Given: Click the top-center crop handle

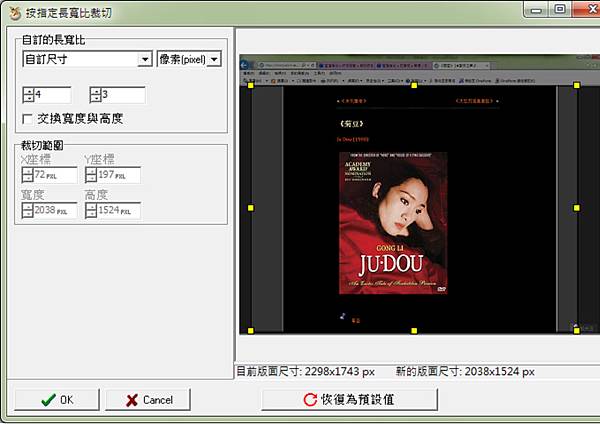Looking at the screenshot, I should point(414,85).
